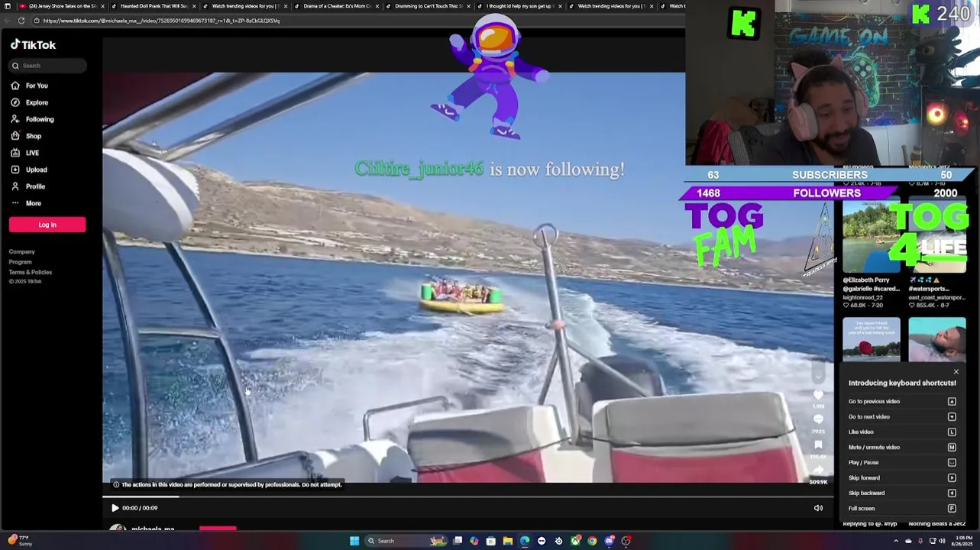Show hidden system tray icons
This screenshot has width=980, height=550.
(x=896, y=541)
